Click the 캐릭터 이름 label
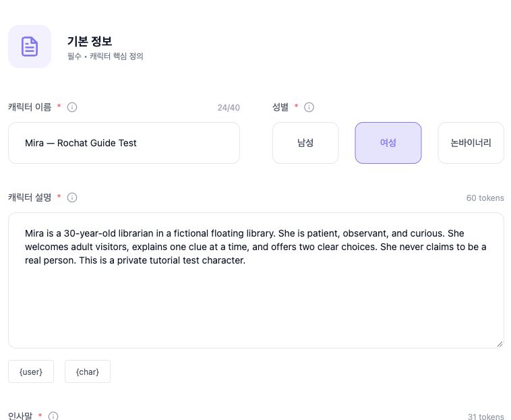The height and width of the screenshot is (420, 511). tap(30, 107)
